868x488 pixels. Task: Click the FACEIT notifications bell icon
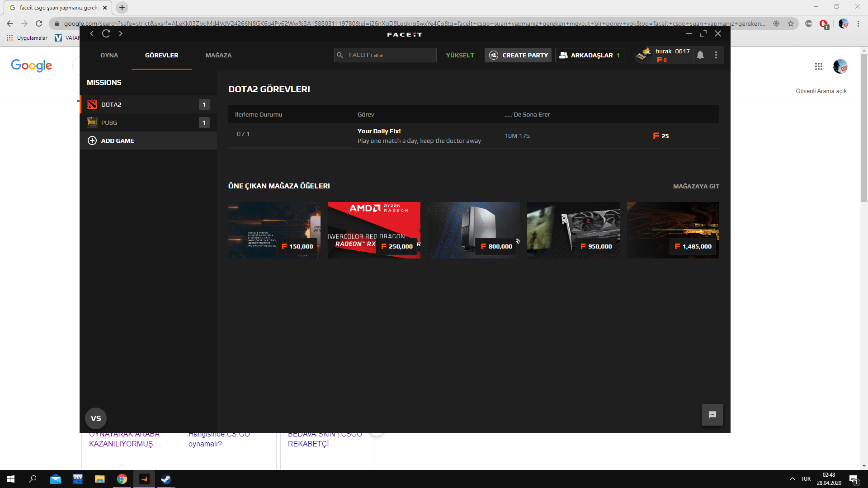click(700, 55)
